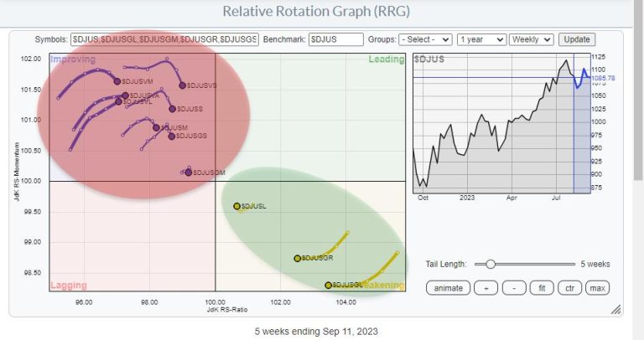Screen dimensions: 644x340
Task: Click the Symbols input field
Action: 166,39
